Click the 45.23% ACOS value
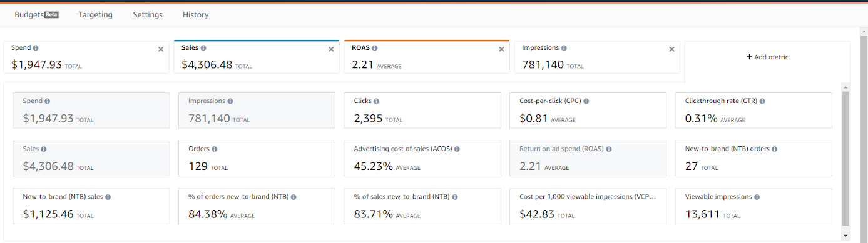Image resolution: width=868 pixels, height=243 pixels. [x=374, y=166]
